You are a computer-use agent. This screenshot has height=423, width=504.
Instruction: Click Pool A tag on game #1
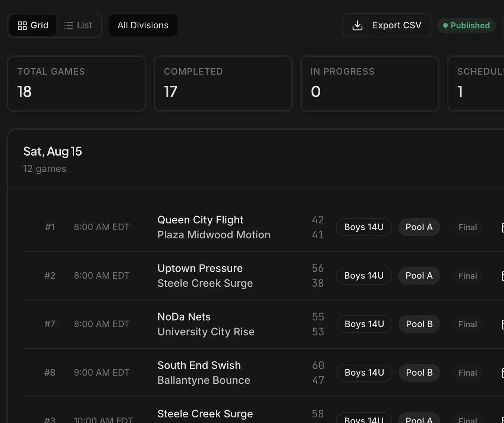point(419,227)
